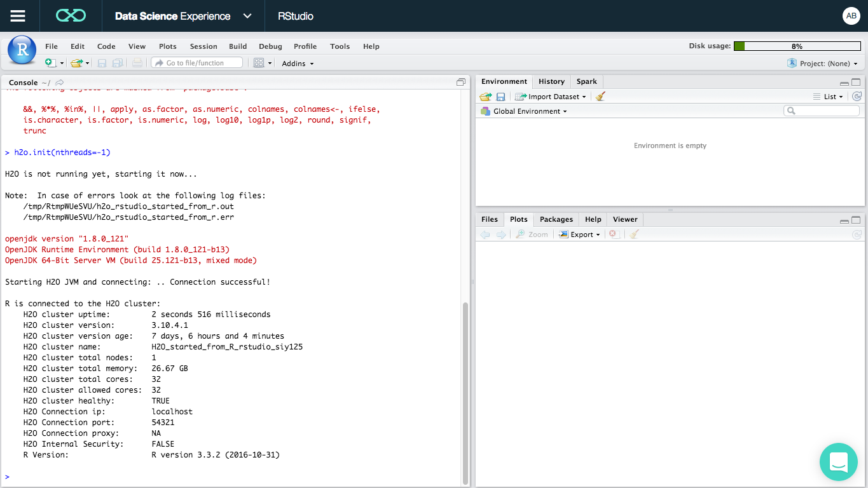868x488 pixels.
Task: Click the console working directory arrow icon
Action: (60, 83)
